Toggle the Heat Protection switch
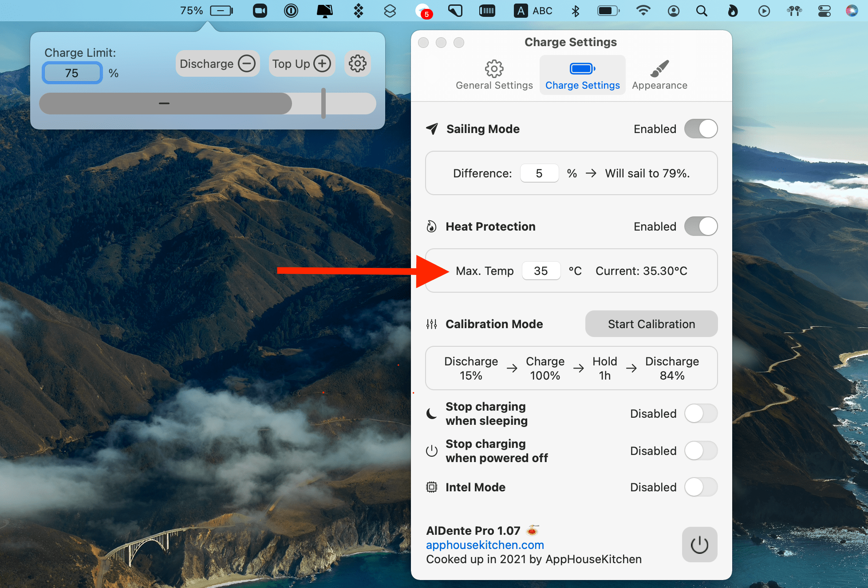868x588 pixels. tap(701, 226)
